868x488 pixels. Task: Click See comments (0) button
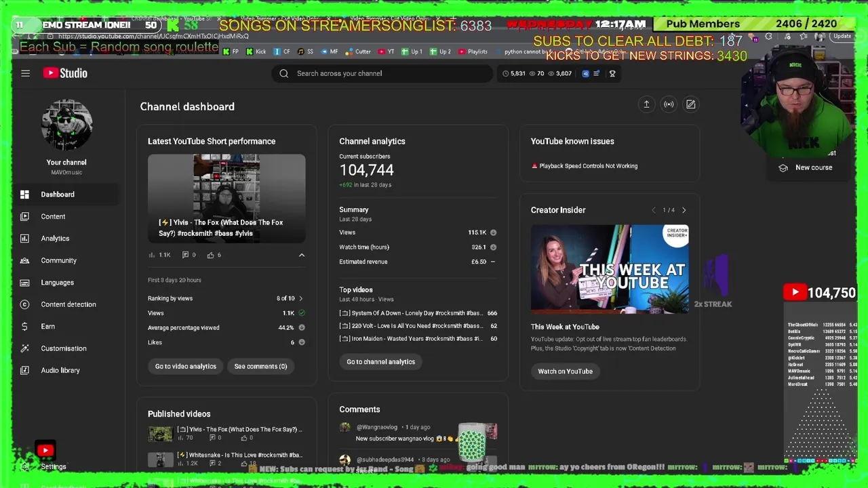[x=260, y=366]
